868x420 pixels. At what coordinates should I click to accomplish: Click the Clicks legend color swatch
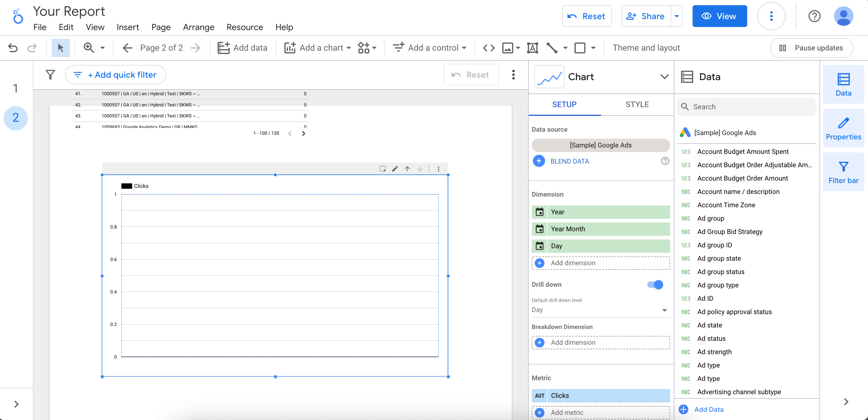[127, 186]
